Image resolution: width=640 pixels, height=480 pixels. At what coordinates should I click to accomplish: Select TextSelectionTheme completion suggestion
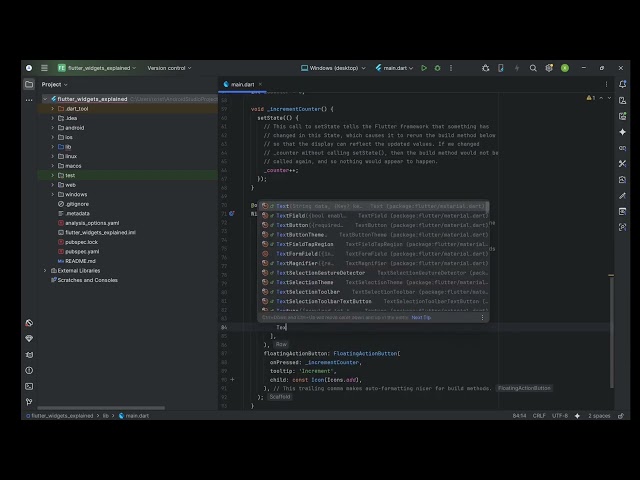pyautogui.click(x=373, y=282)
